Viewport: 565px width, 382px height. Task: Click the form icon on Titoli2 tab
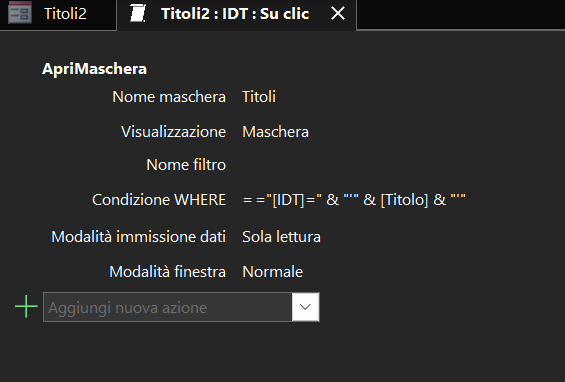[x=20, y=13]
